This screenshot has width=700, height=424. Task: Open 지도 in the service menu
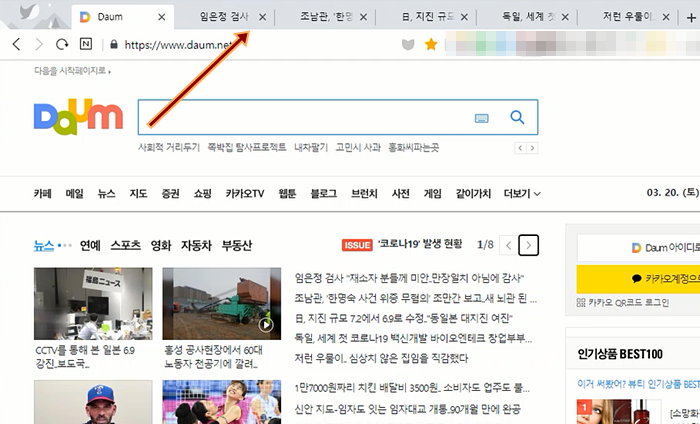[x=138, y=193]
